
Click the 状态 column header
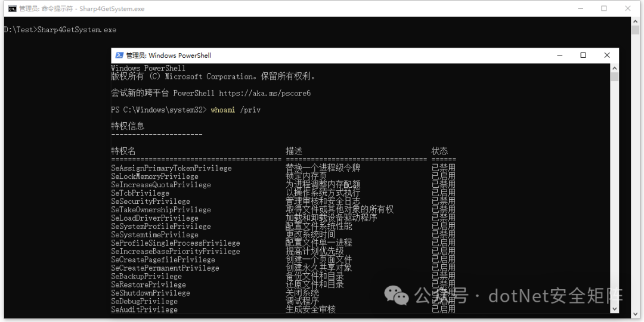(x=439, y=151)
